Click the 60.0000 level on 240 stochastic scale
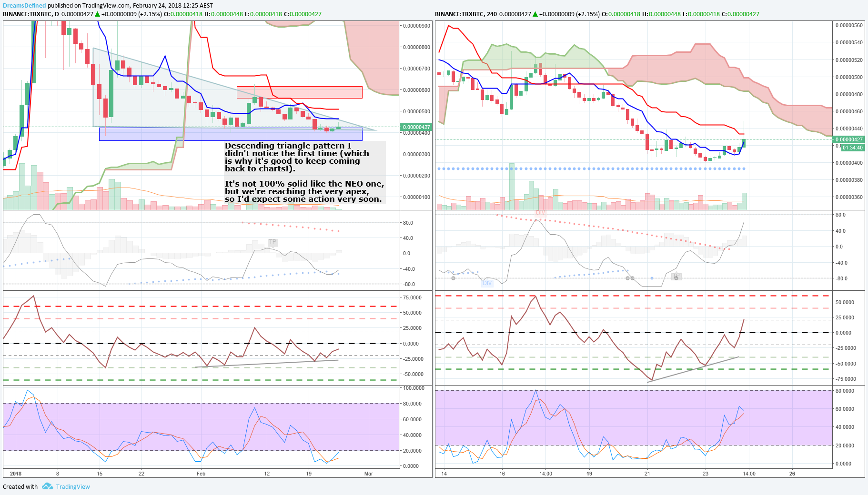The image size is (868, 495). point(845,409)
